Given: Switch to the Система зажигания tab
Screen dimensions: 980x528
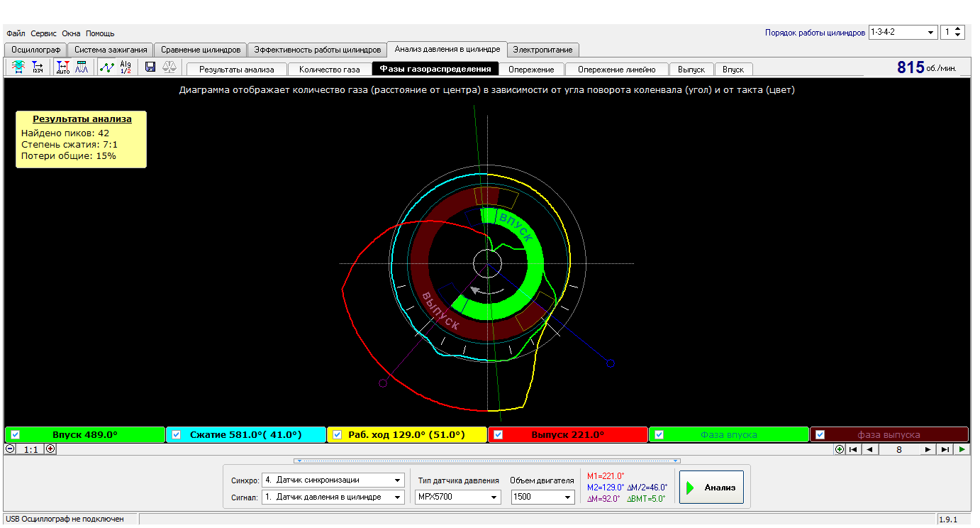Looking at the screenshot, I should click(111, 50).
